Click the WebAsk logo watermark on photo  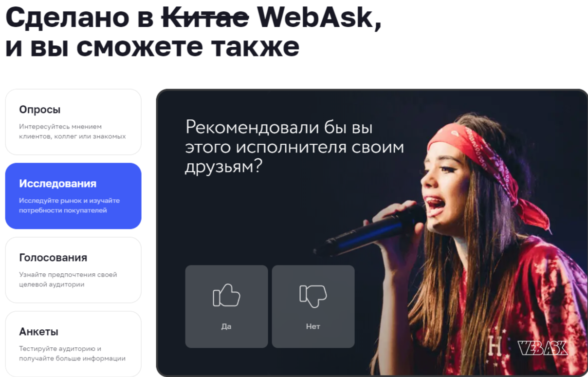click(543, 348)
